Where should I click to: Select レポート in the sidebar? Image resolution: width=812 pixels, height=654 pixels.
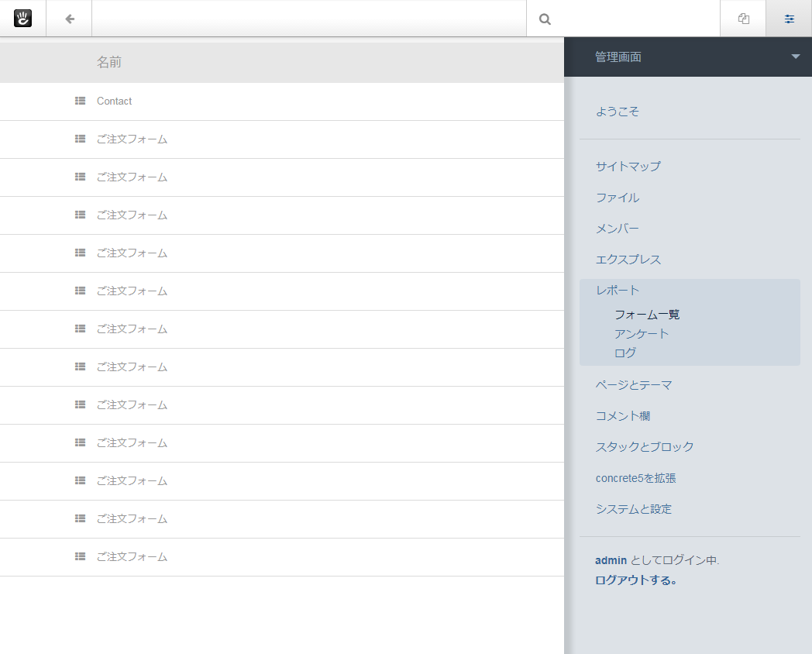(x=618, y=290)
